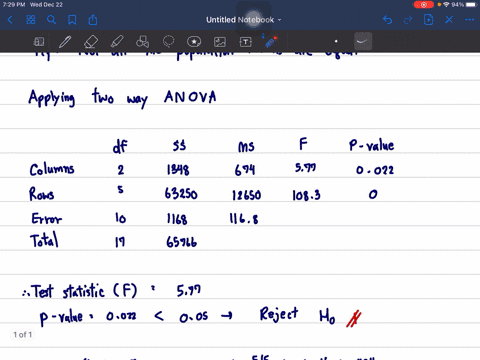Tap the "108.3" F value
The height and width of the screenshot is (360, 480).
(x=306, y=195)
